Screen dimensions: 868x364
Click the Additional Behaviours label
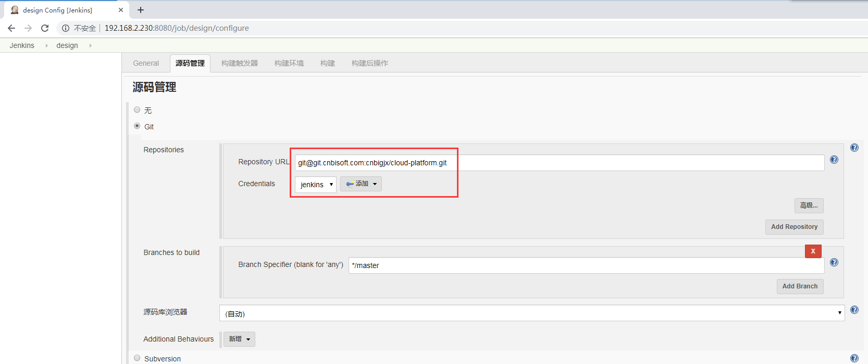point(179,339)
